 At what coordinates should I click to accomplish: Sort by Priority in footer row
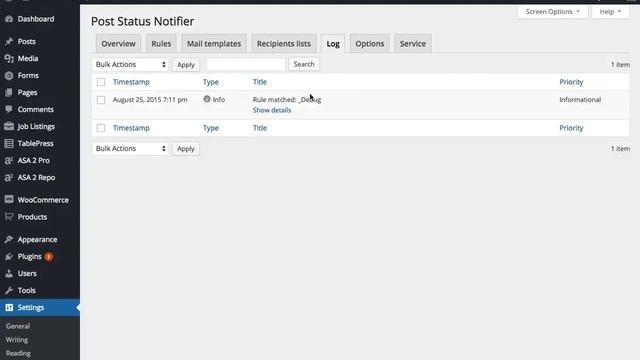[571, 128]
